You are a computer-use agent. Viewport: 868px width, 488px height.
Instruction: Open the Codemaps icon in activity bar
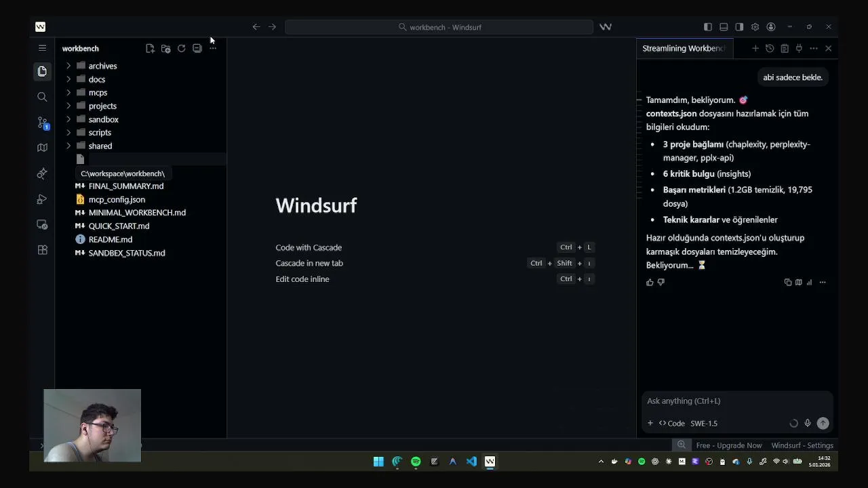pyautogui.click(x=42, y=148)
